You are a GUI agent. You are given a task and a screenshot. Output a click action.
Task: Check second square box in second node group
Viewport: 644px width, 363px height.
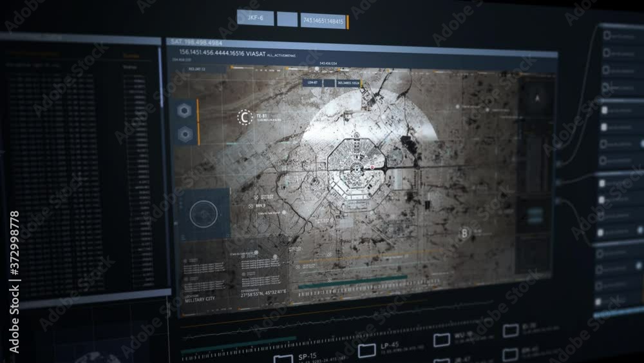[604, 127]
